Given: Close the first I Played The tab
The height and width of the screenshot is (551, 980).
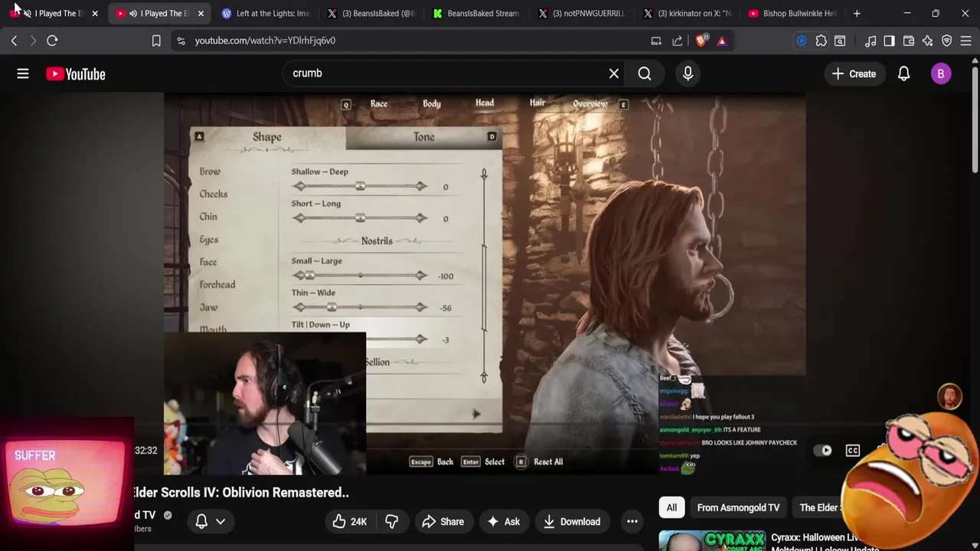Looking at the screenshot, I should [95, 14].
